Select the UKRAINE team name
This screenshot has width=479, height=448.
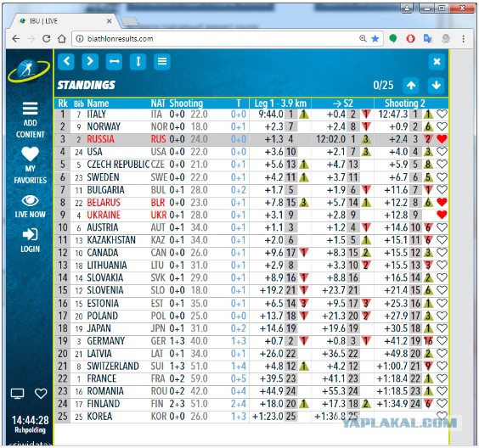tap(104, 215)
